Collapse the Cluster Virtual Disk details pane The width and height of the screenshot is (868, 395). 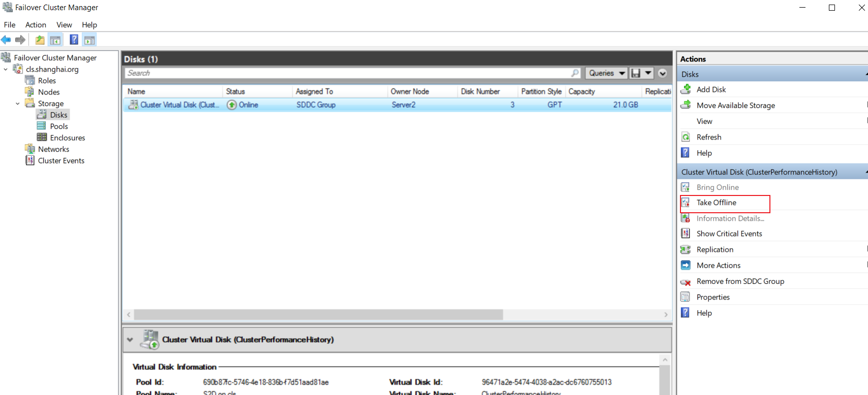[130, 340]
